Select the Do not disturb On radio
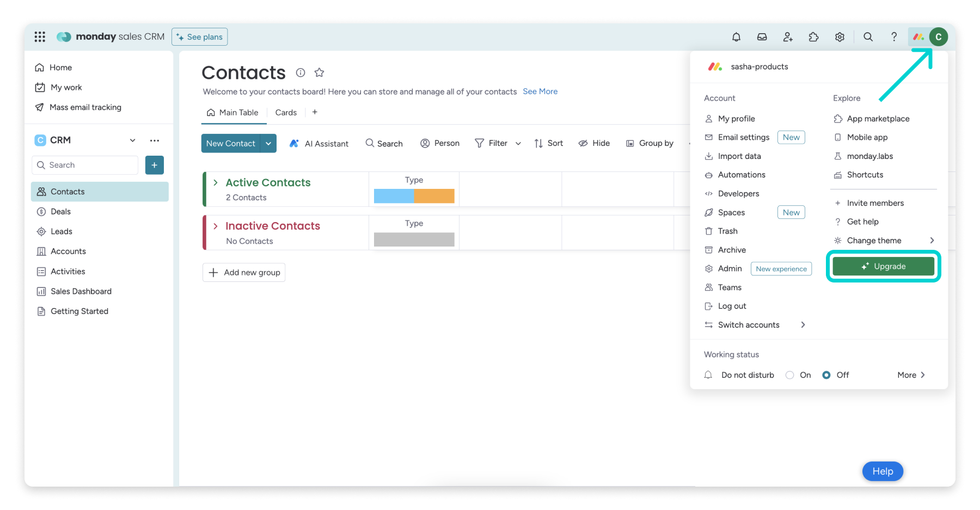Screen dimensions: 980x510 click(x=789, y=375)
